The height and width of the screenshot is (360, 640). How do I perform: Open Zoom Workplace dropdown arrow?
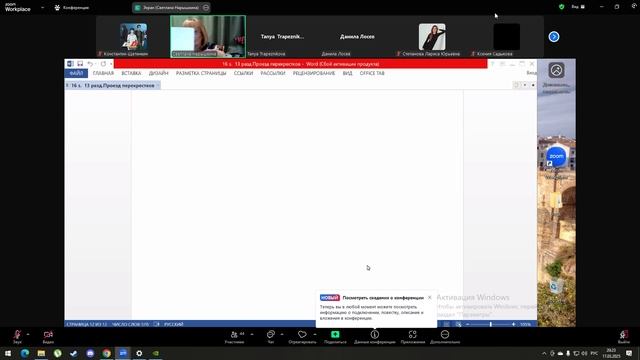coord(42,7)
